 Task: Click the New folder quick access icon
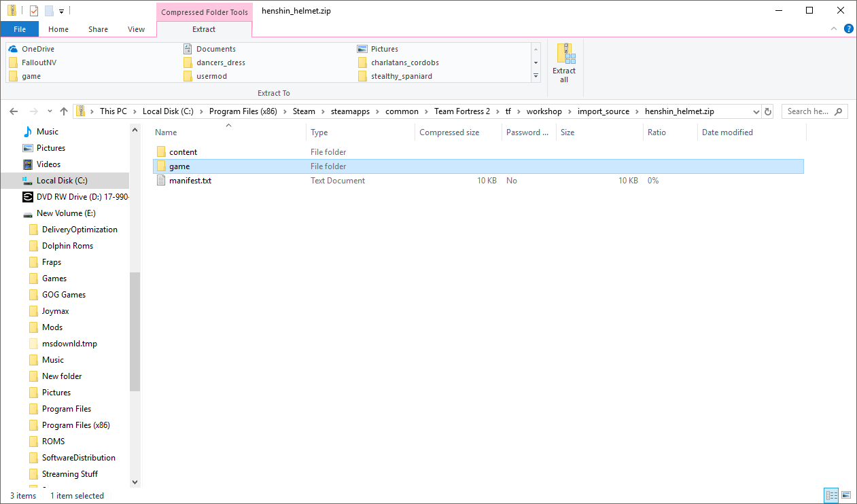tap(49, 11)
